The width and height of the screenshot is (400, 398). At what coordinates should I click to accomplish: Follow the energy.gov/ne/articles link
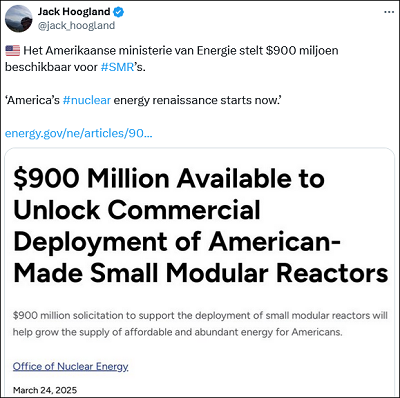pos(79,133)
